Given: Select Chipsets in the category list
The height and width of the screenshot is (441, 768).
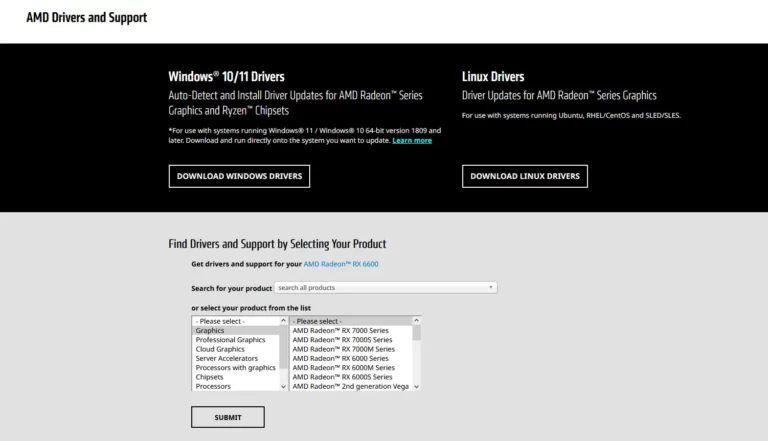Looking at the screenshot, I should click(x=236, y=377).
